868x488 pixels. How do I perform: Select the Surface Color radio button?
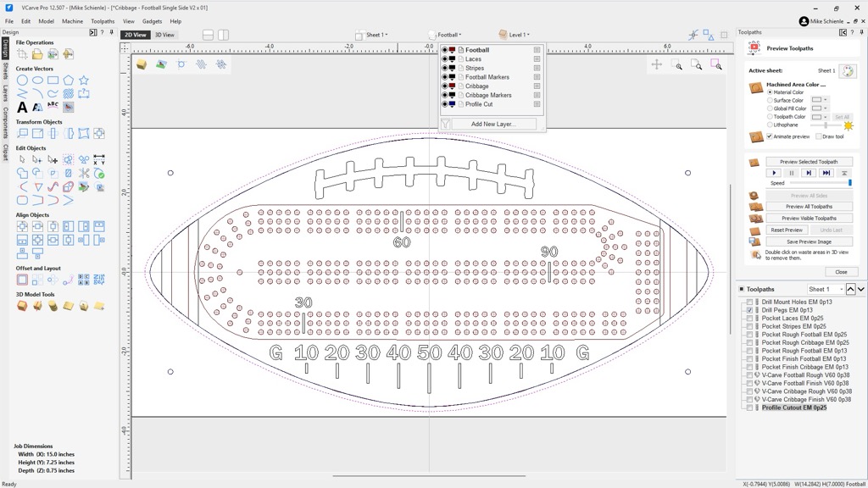tap(770, 100)
